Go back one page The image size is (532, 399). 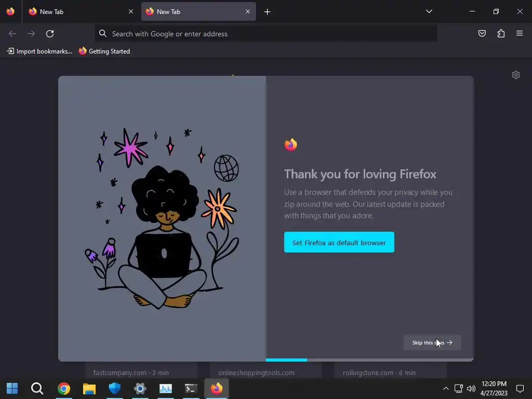[12, 34]
